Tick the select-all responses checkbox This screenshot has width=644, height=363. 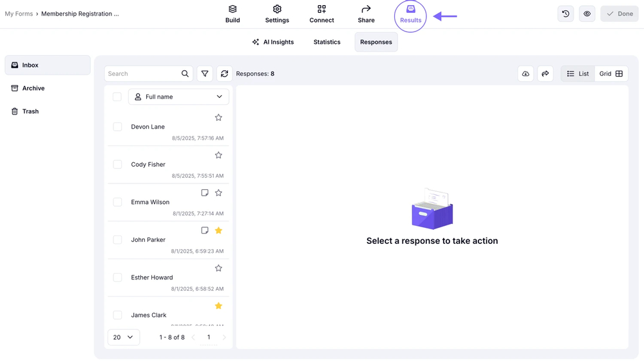[x=117, y=97]
